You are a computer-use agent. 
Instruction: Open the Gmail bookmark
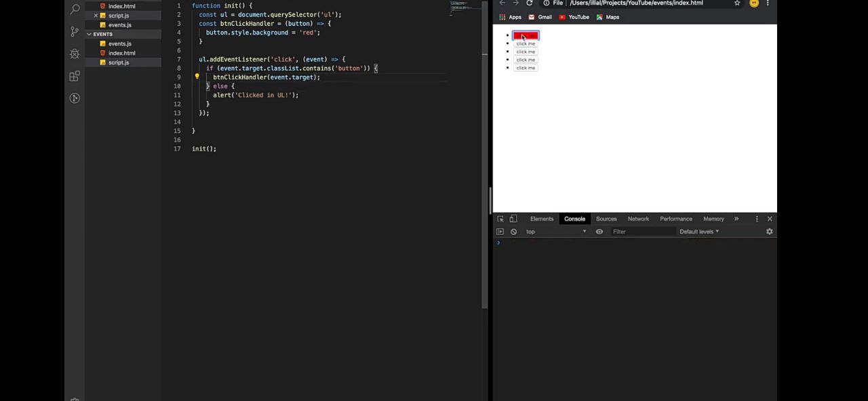(540, 17)
